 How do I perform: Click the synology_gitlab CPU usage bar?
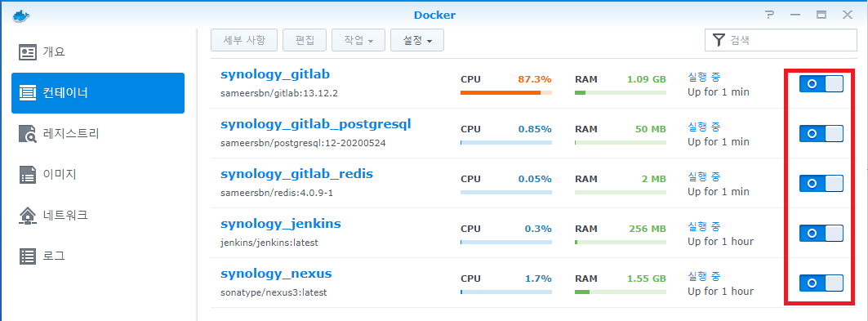coord(506,92)
